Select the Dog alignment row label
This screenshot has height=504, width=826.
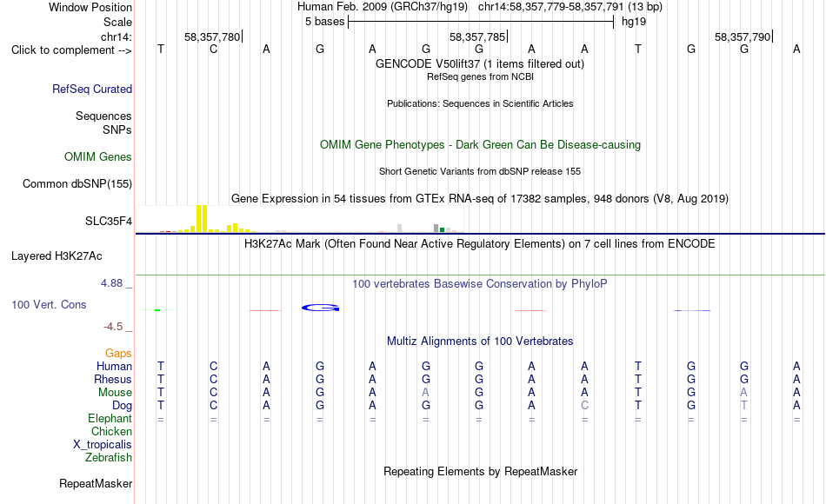tap(123, 406)
